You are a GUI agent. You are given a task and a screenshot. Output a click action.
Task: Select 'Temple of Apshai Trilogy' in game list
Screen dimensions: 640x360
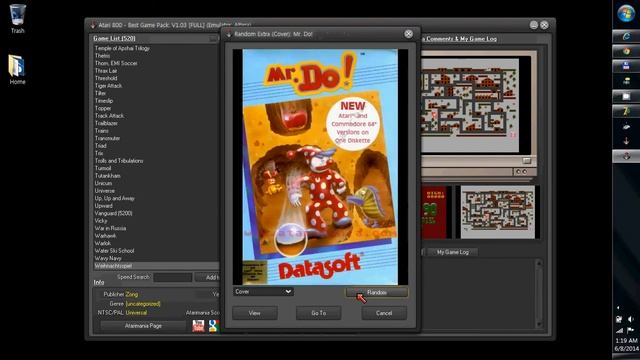click(x=122, y=48)
